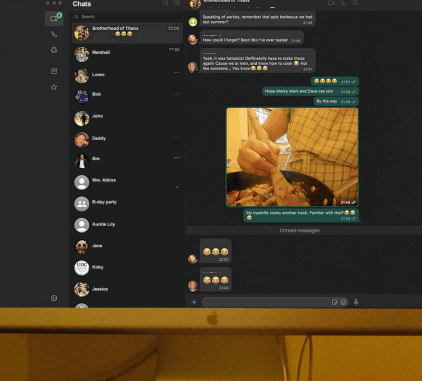Click the profile icon at sidebar bottom
422x381 pixels.
(54, 298)
